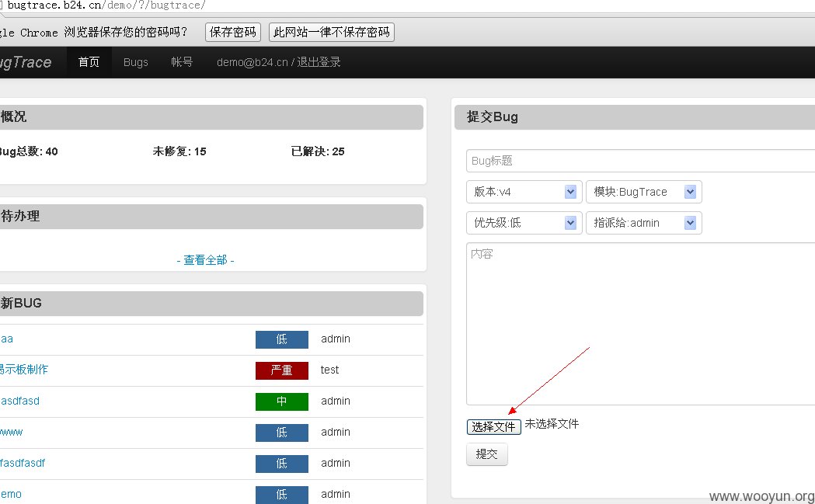Open the Bugs navigation tab
The height and width of the screenshot is (504, 815).
coord(136,62)
